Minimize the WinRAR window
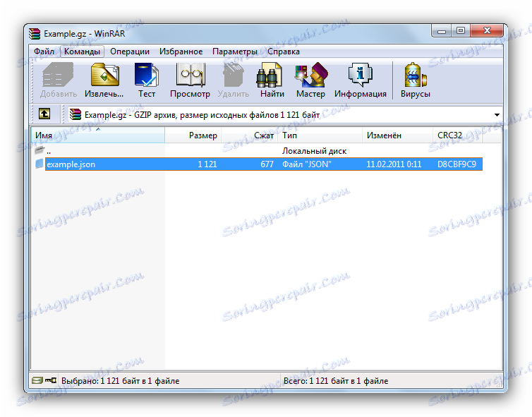532x417 pixels. click(x=441, y=31)
